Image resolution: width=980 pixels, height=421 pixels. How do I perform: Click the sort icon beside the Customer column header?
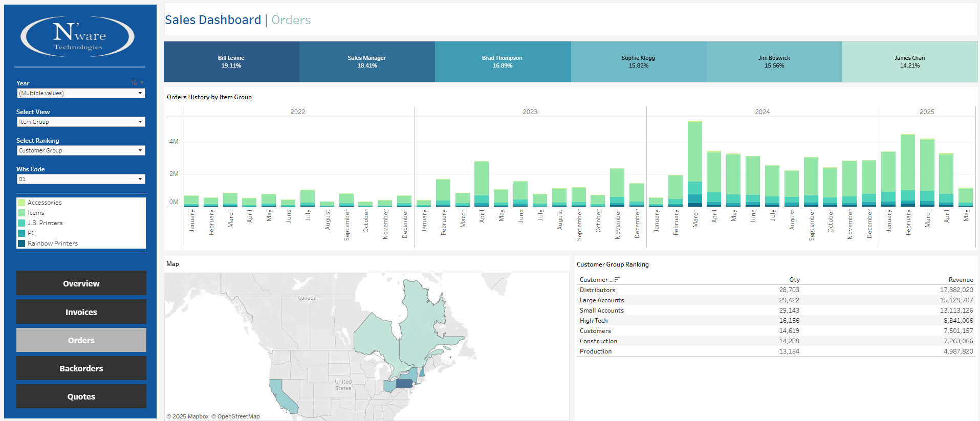617,279
